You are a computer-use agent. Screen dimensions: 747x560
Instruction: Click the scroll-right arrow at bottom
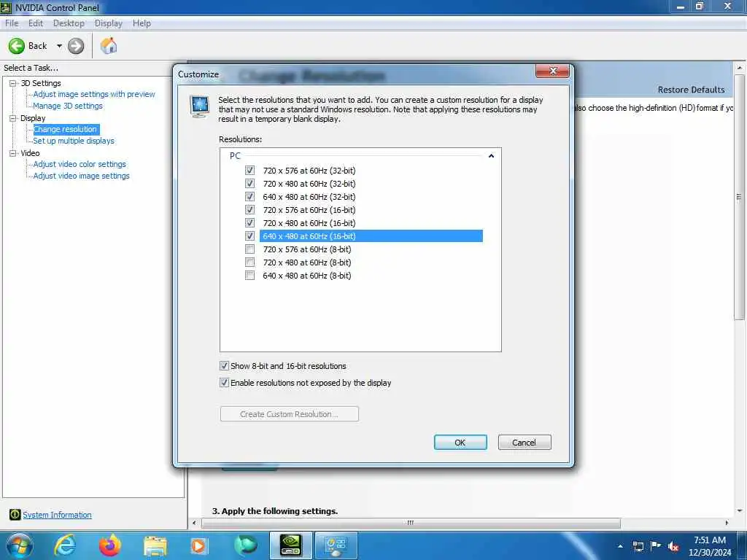[x=727, y=523]
